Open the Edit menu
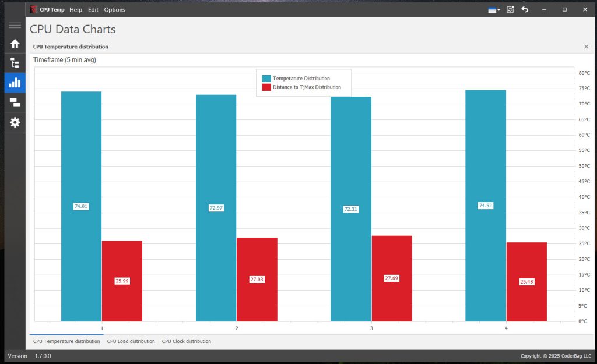The height and width of the screenshot is (364, 597). (93, 10)
